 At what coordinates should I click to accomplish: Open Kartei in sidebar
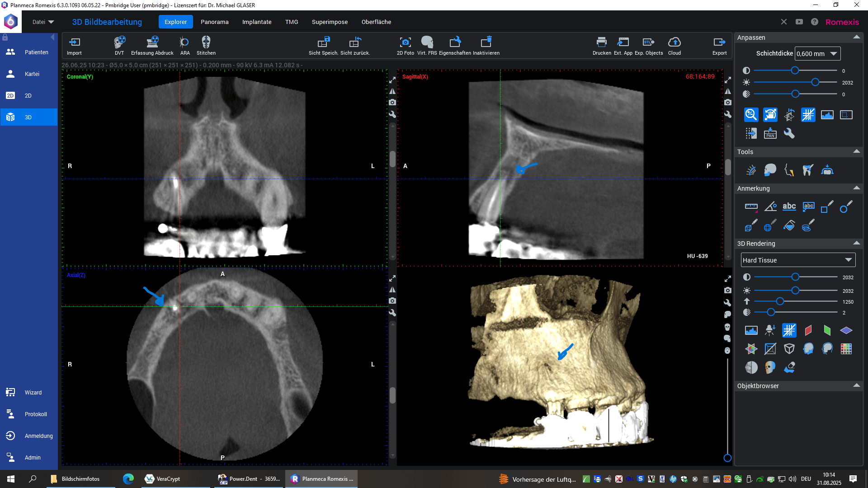point(29,74)
